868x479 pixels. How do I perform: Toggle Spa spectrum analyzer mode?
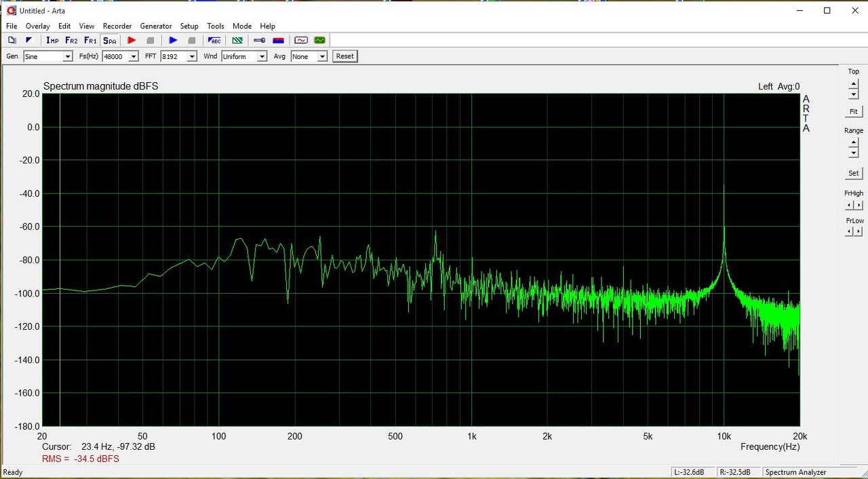109,41
